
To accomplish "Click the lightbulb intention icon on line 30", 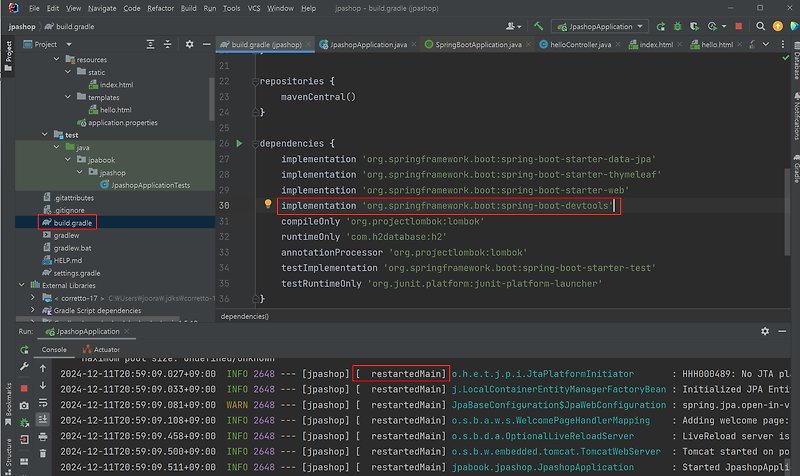I will point(268,205).
